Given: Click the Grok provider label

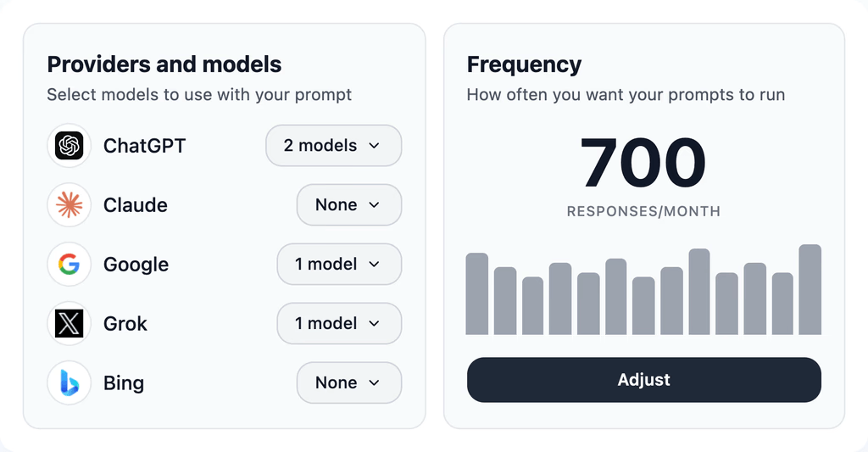Looking at the screenshot, I should coord(125,324).
